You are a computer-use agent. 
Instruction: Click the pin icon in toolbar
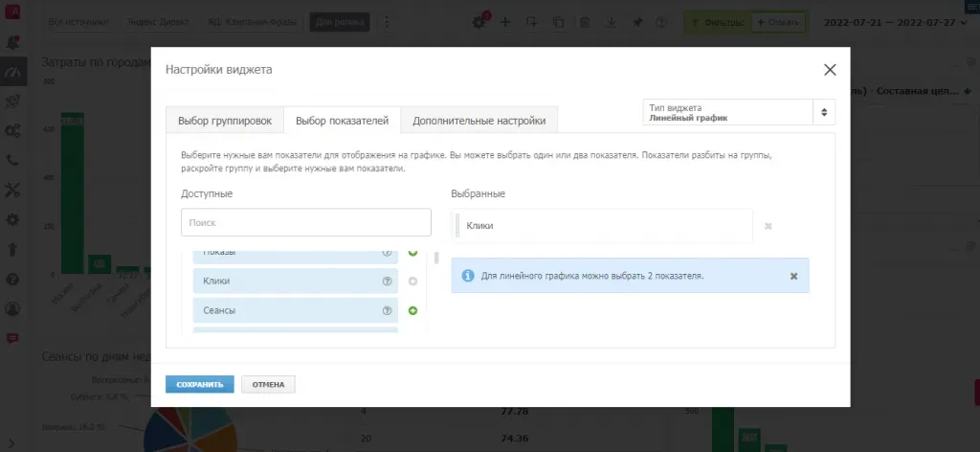tap(636, 22)
